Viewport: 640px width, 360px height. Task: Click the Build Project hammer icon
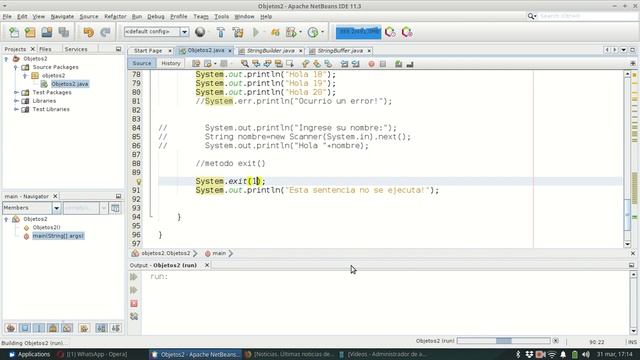221,32
